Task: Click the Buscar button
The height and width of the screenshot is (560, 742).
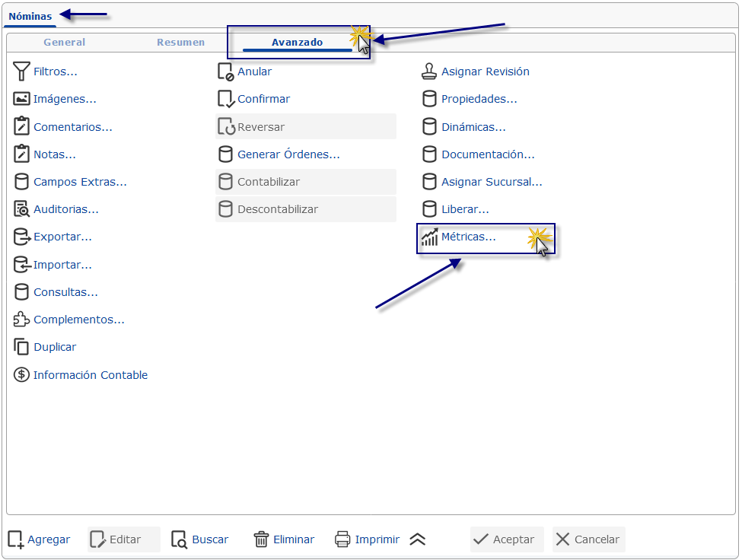Action: pyautogui.click(x=199, y=539)
